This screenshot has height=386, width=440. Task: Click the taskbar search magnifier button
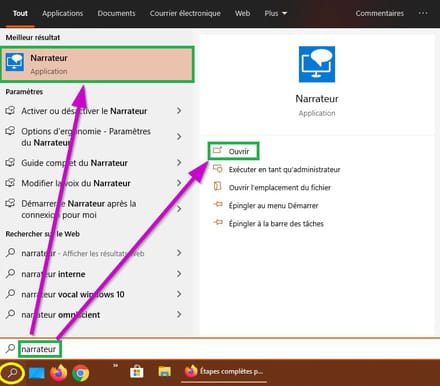pyautogui.click(x=12, y=373)
